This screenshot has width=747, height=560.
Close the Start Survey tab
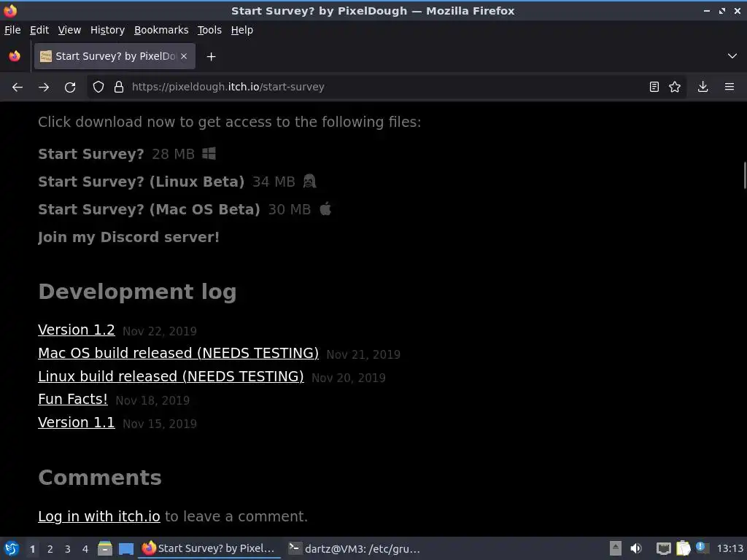[184, 56]
